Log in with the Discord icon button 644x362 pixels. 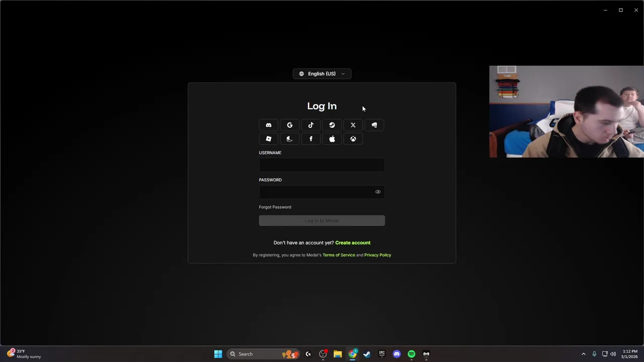click(x=269, y=125)
